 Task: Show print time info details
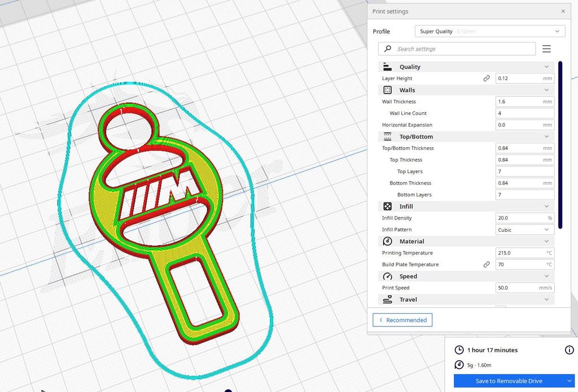pos(569,350)
